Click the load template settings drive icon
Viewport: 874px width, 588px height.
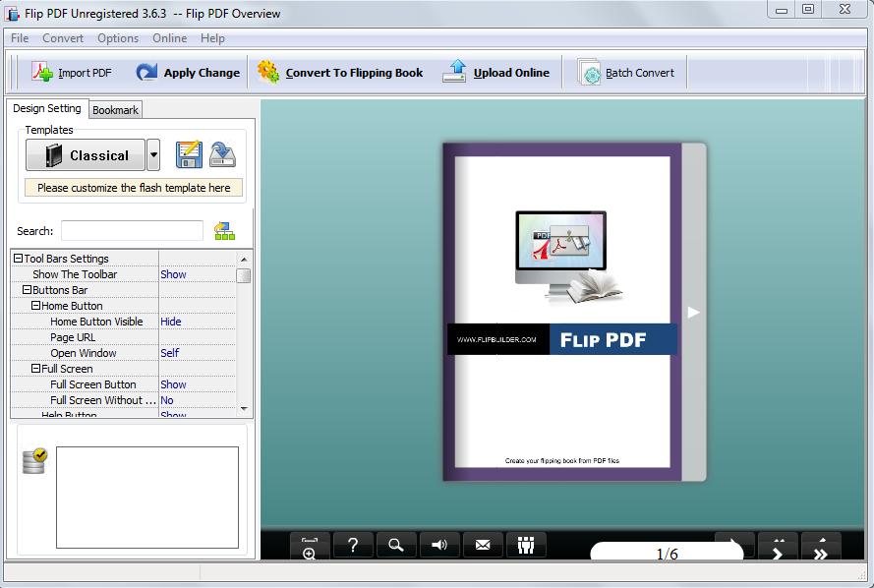coord(222,154)
